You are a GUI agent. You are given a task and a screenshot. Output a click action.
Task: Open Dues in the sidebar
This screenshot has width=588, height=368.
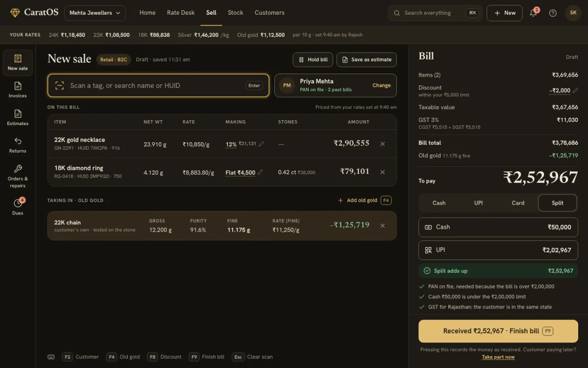[18, 207]
